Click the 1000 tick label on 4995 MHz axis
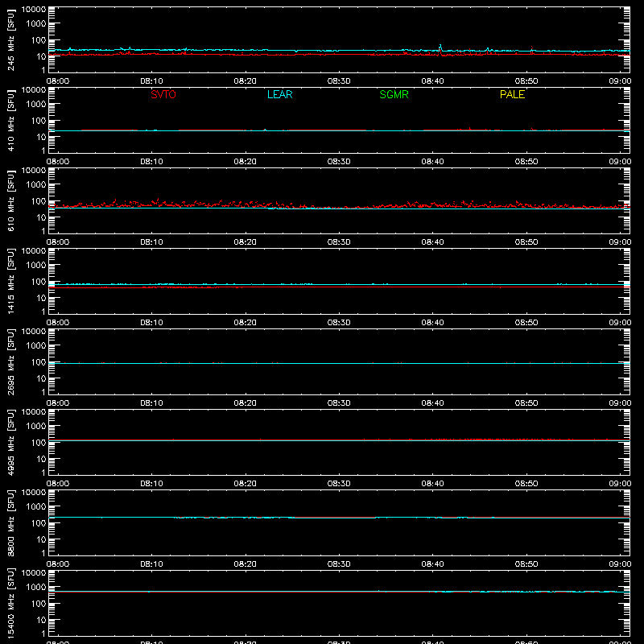The width and height of the screenshot is (644, 644). 36,427
